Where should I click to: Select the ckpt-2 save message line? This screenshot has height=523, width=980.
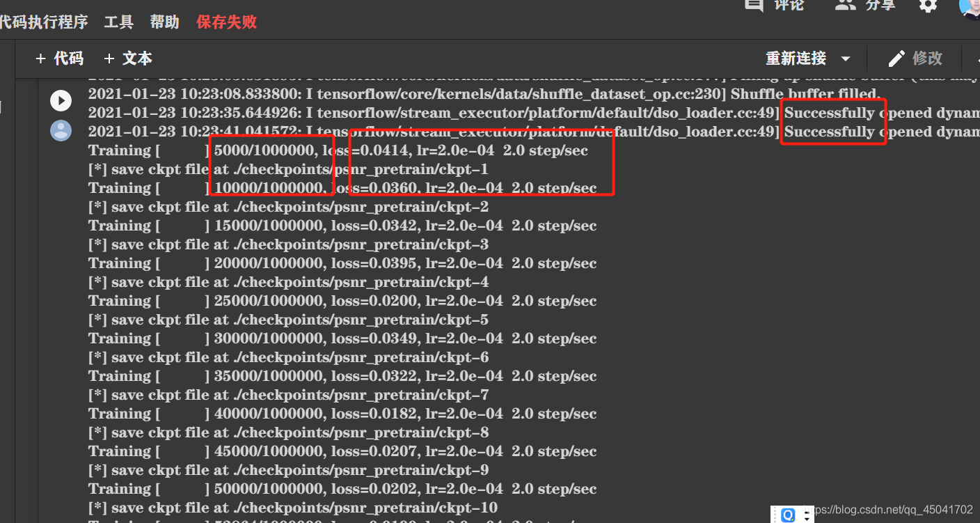pyautogui.click(x=288, y=207)
